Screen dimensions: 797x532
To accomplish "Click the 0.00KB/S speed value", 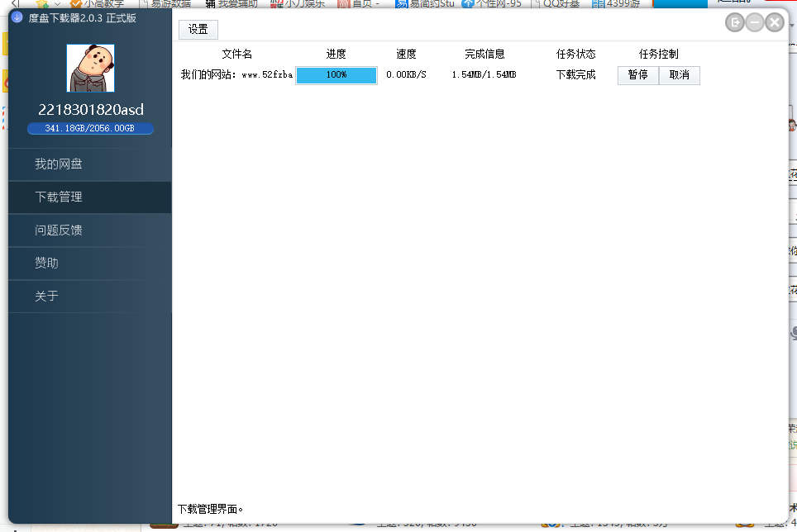I will tap(406, 74).
